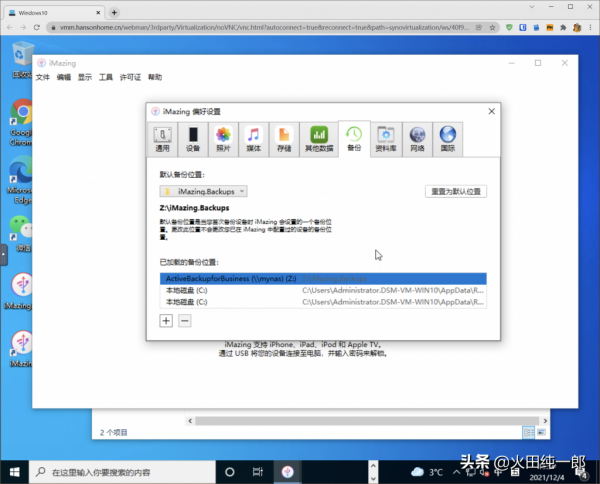Screen dimensions: 600x484
Task: Open the 媒体 (Media) preferences tab
Action: pos(253,139)
